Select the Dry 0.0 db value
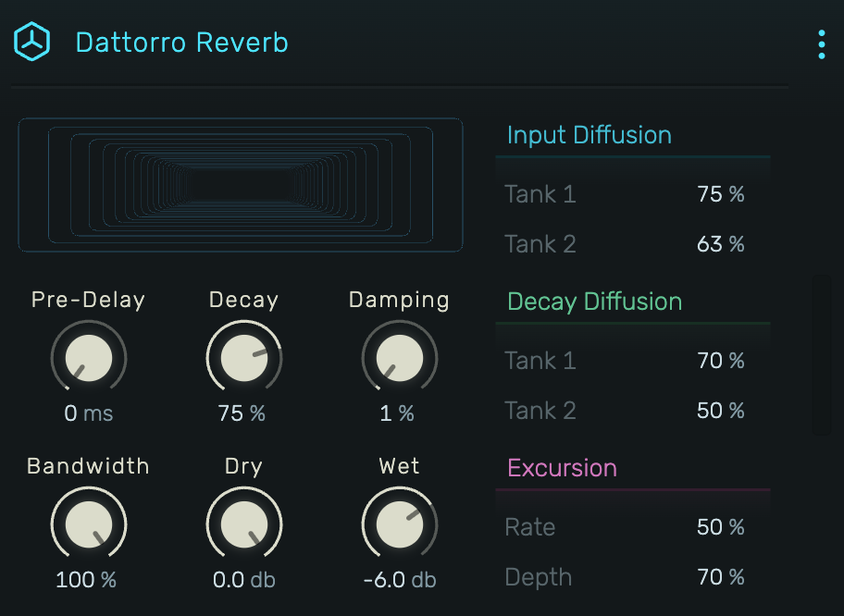This screenshot has width=844, height=616. [243, 579]
